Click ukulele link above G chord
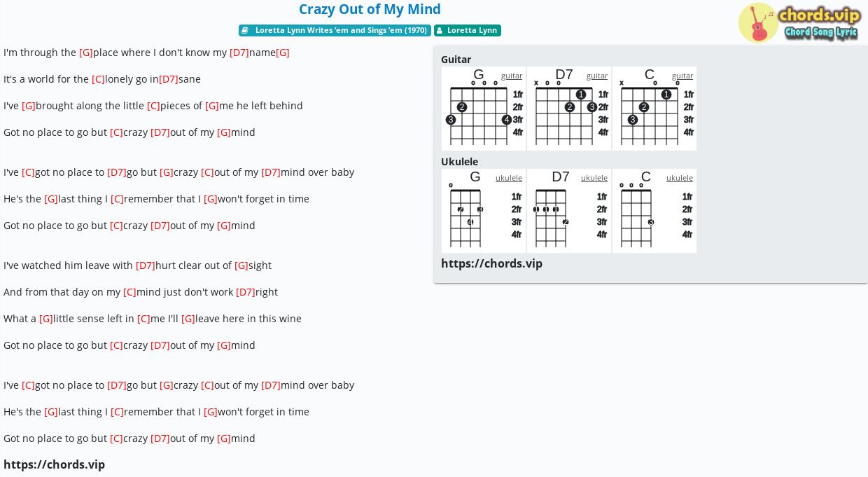The height and width of the screenshot is (477, 868). 509,178
